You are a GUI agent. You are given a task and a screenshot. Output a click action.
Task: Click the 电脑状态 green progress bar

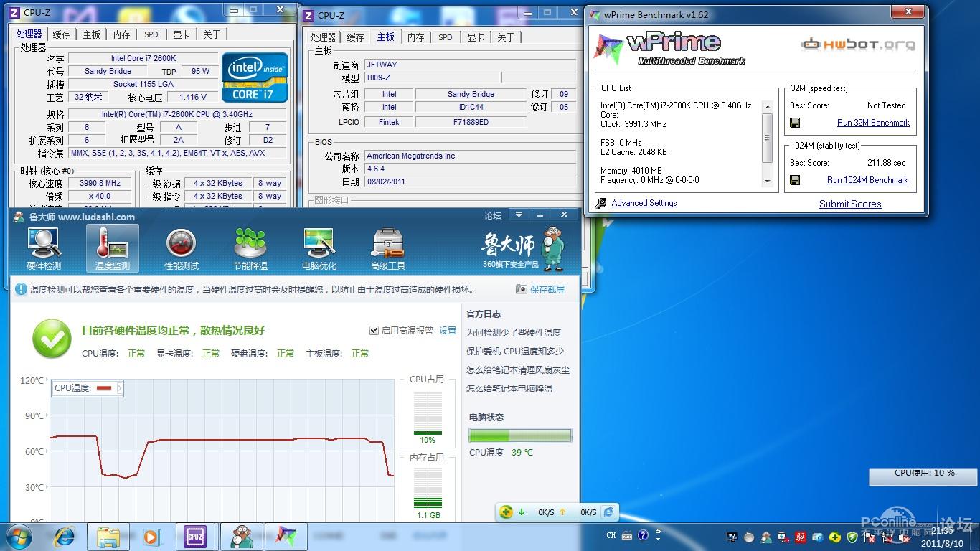[520, 435]
